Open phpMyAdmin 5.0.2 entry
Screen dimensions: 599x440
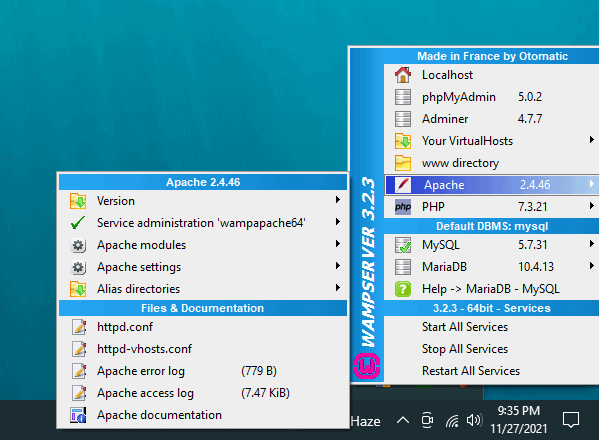491,97
